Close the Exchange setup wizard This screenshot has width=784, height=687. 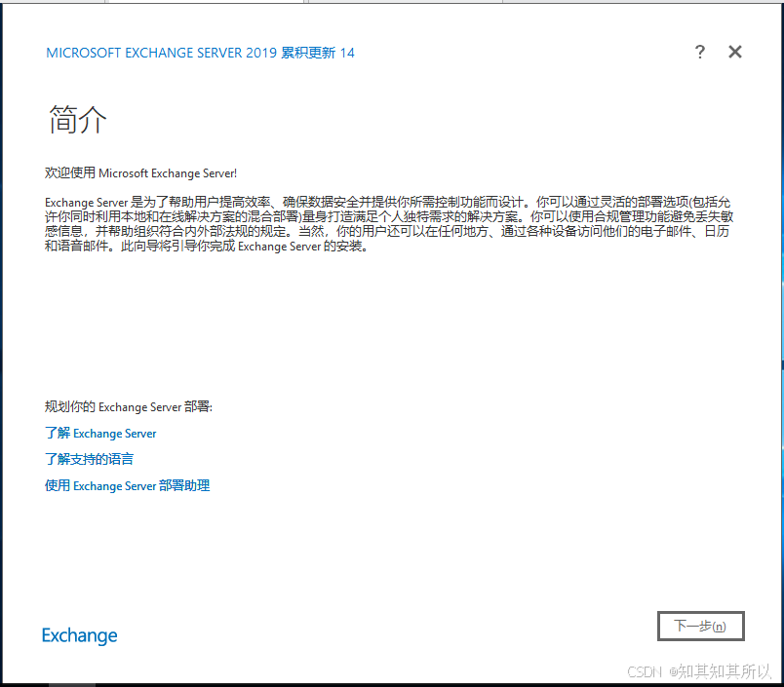734,52
